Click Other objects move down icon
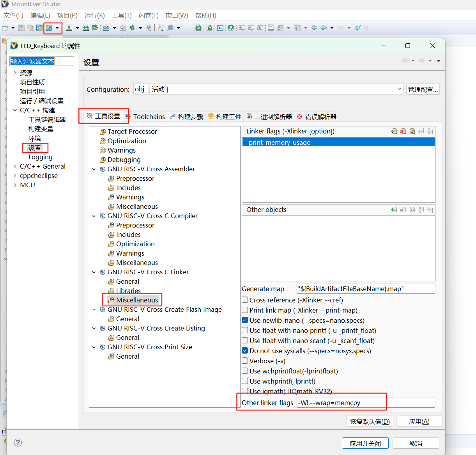Image resolution: width=476 pixels, height=455 pixels. [x=430, y=210]
